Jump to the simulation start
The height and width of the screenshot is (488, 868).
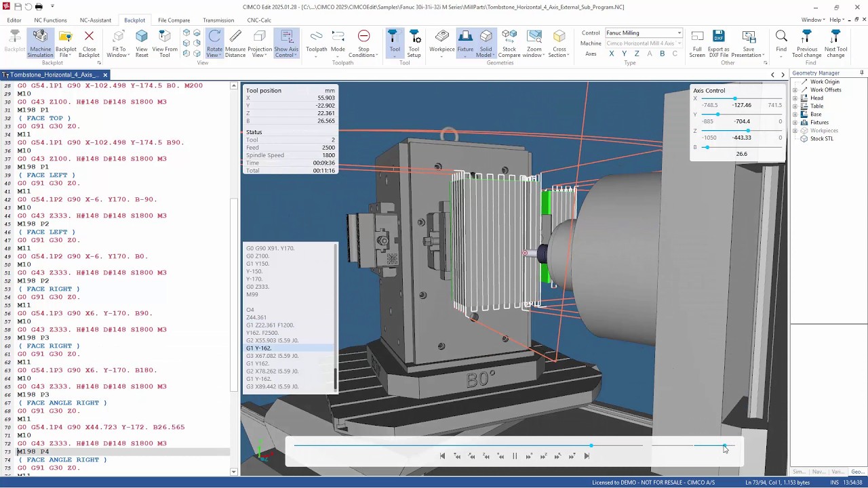442,456
